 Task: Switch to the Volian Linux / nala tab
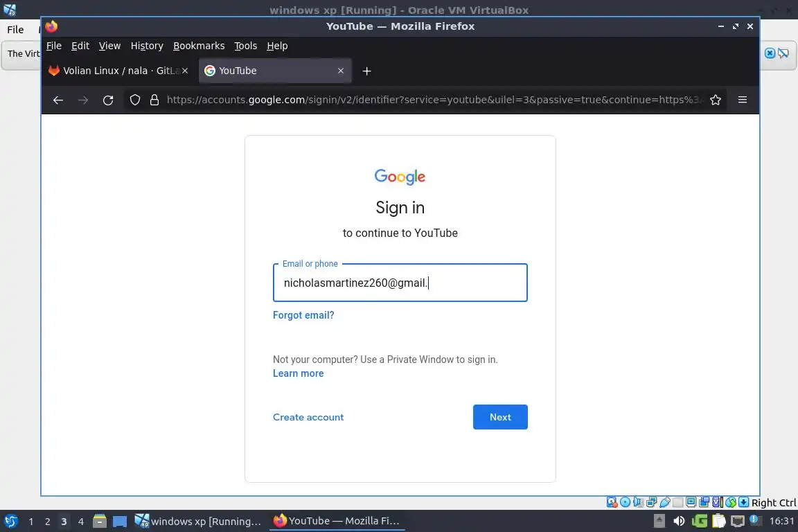tap(119, 71)
